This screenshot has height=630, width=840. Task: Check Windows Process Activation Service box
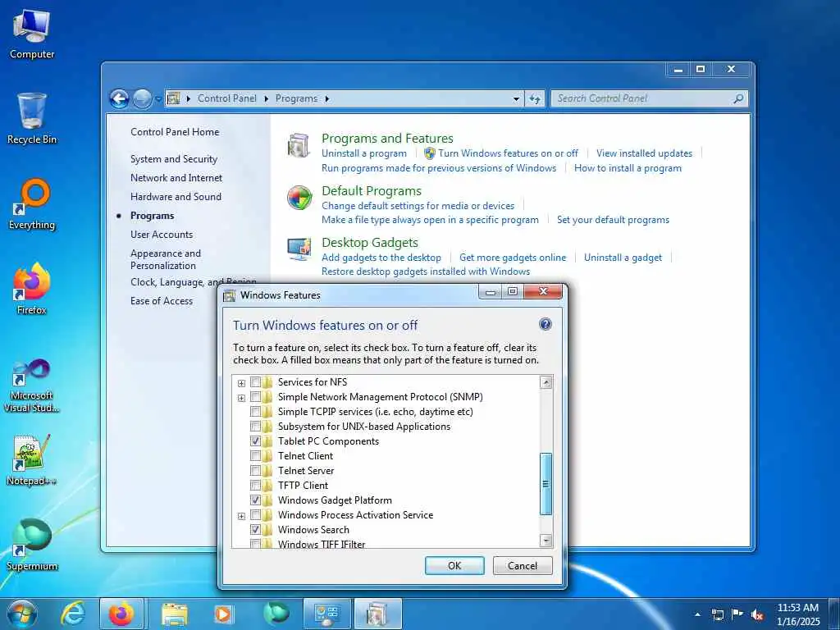pos(256,515)
